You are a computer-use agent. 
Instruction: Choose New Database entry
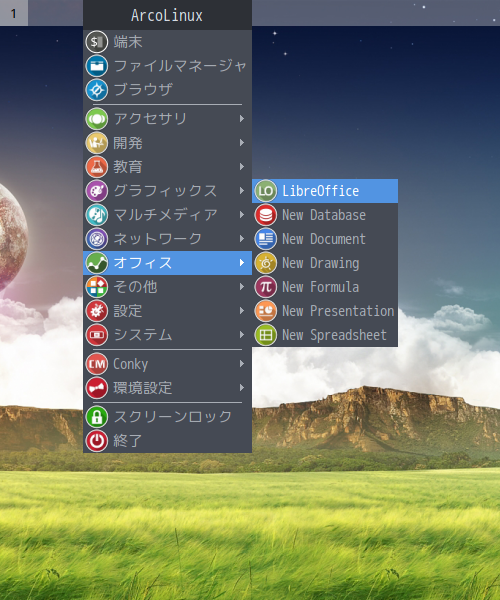(325, 215)
